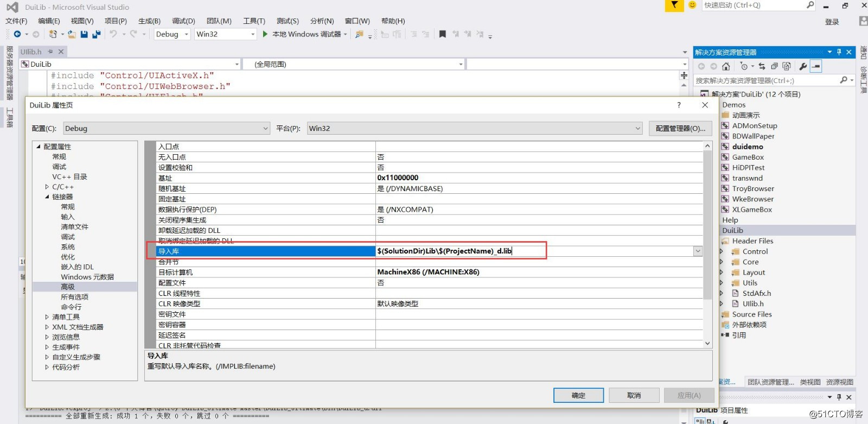Image resolution: width=868 pixels, height=424 pixels.
Task: Expand the 生成事件 tree node
Action: [47, 347]
